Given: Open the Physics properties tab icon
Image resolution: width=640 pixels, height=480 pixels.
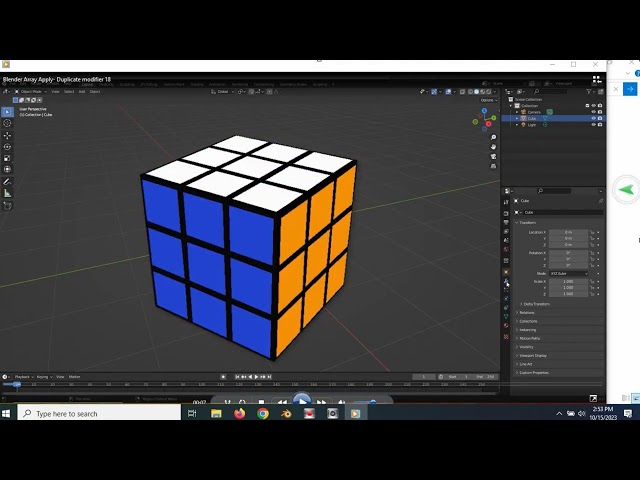Looking at the screenshot, I should (506, 299).
